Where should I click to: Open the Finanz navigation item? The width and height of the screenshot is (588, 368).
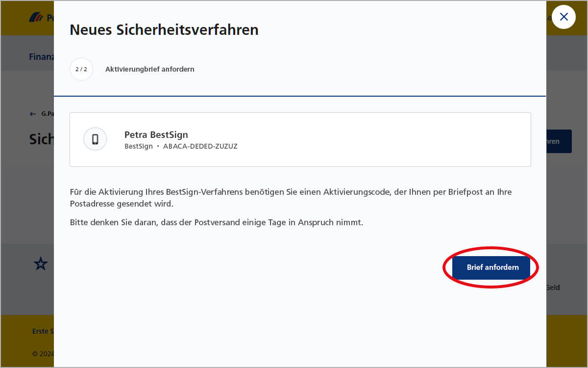42,56
